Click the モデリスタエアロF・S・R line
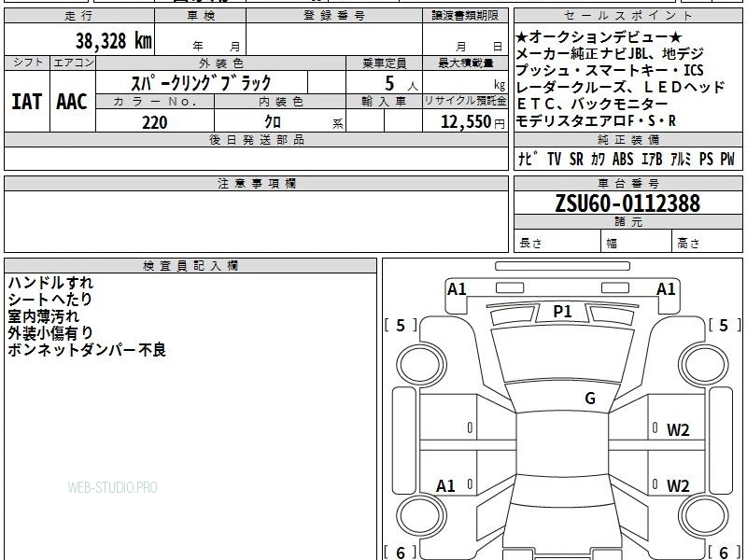This screenshot has height=560, width=747. [x=596, y=121]
